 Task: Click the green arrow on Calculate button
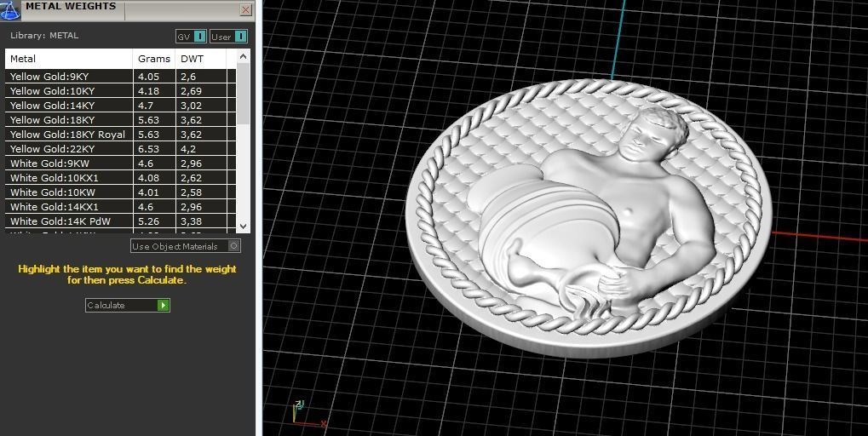coord(163,305)
